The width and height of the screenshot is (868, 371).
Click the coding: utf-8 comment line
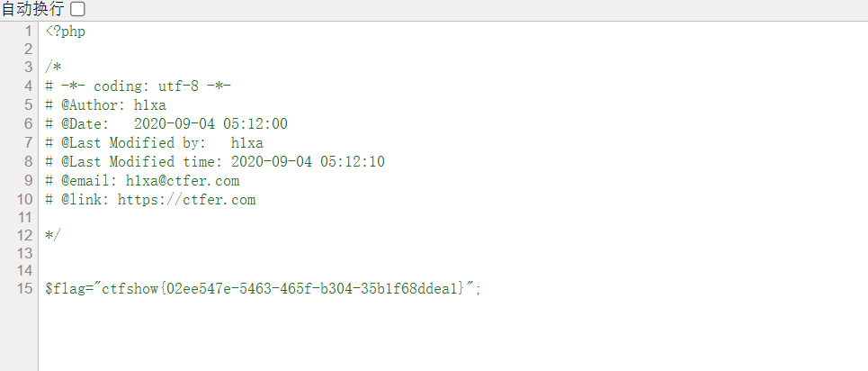point(139,86)
